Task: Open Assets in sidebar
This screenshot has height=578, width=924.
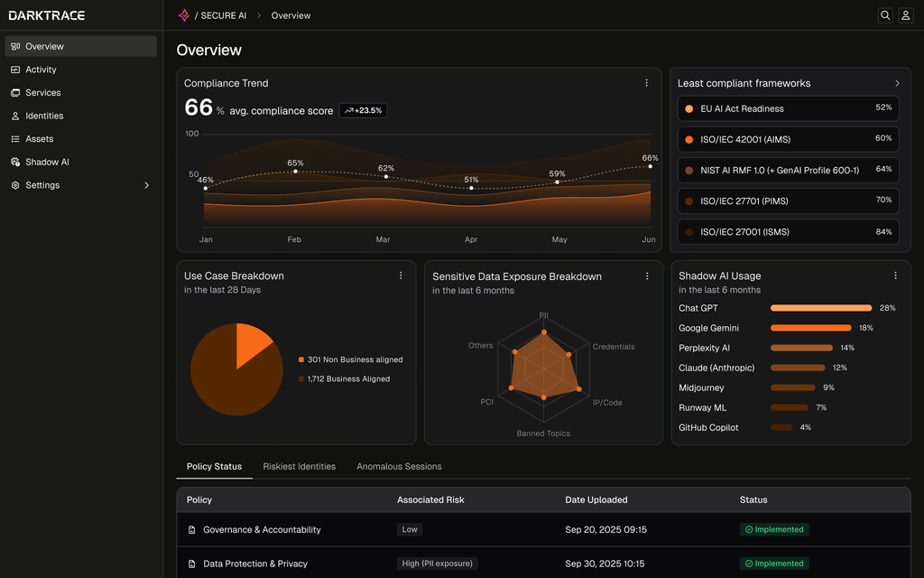Action: click(x=80, y=138)
